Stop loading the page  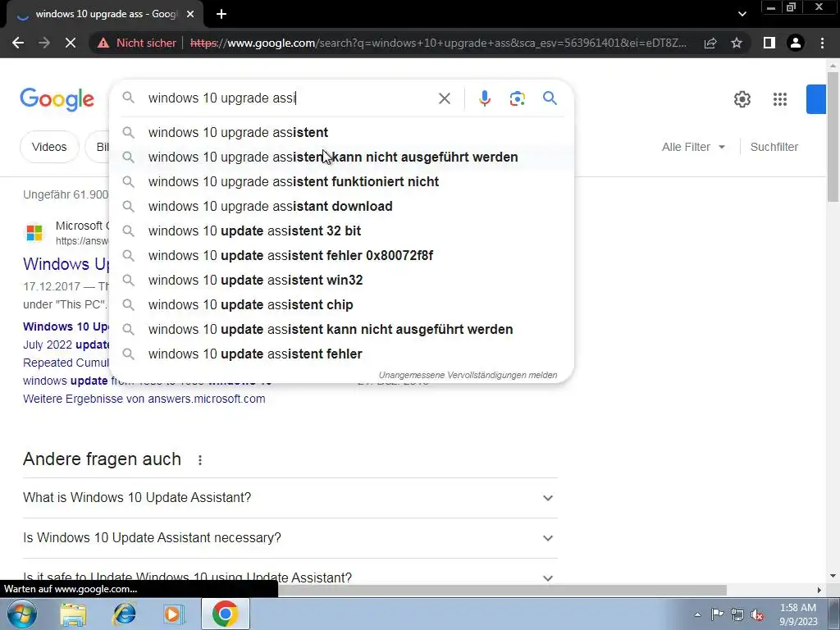pos(71,43)
